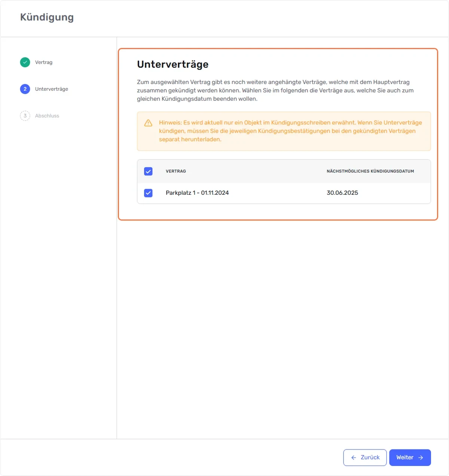Click the step 3 Abschluss circle icon
This screenshot has height=476, width=449.
click(x=25, y=116)
